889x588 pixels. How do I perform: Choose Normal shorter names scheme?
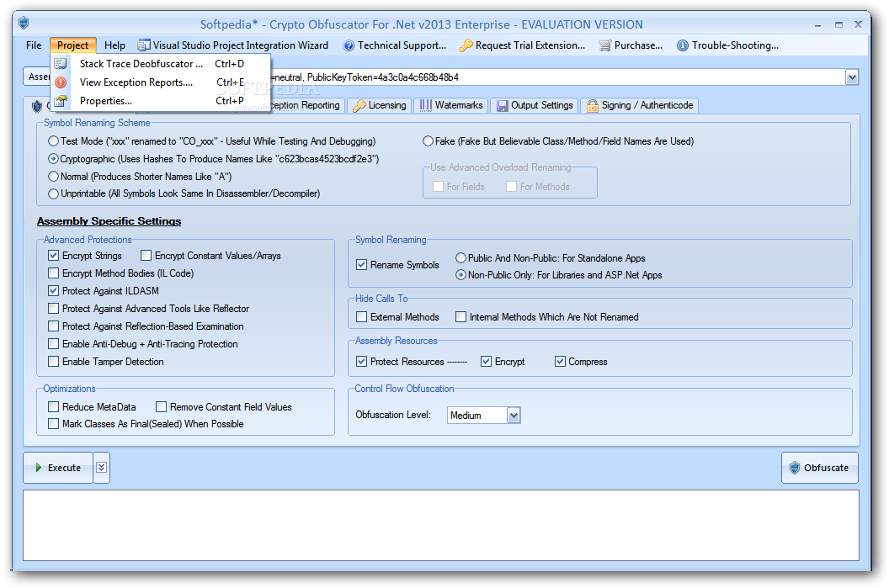click(53, 176)
